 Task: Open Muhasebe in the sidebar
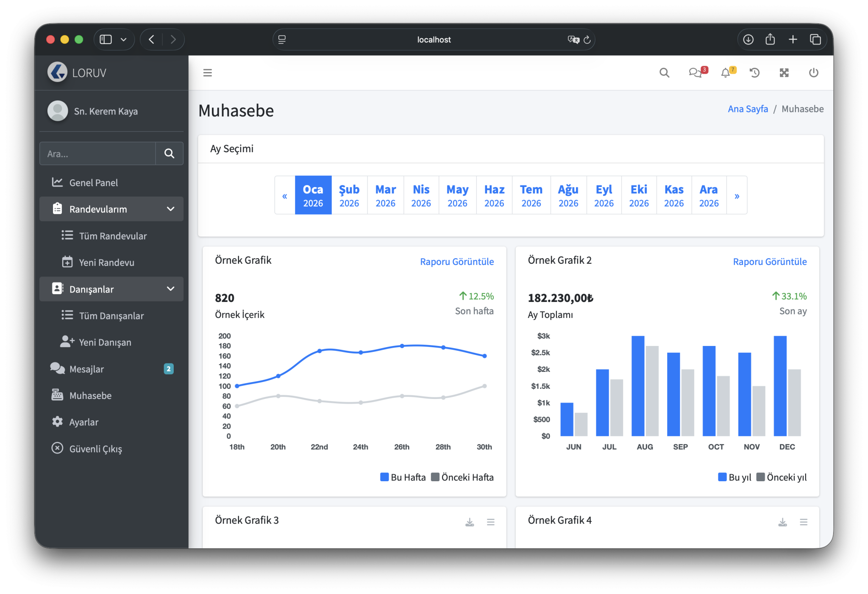click(x=90, y=396)
